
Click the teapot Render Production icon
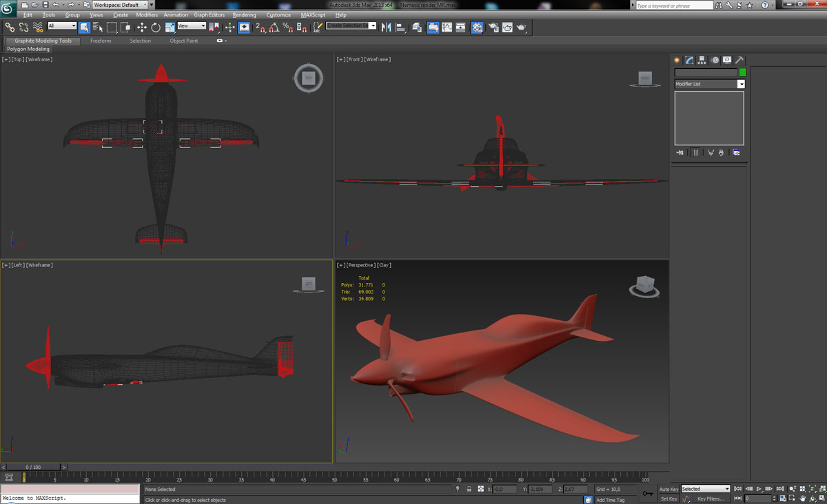coord(522,28)
